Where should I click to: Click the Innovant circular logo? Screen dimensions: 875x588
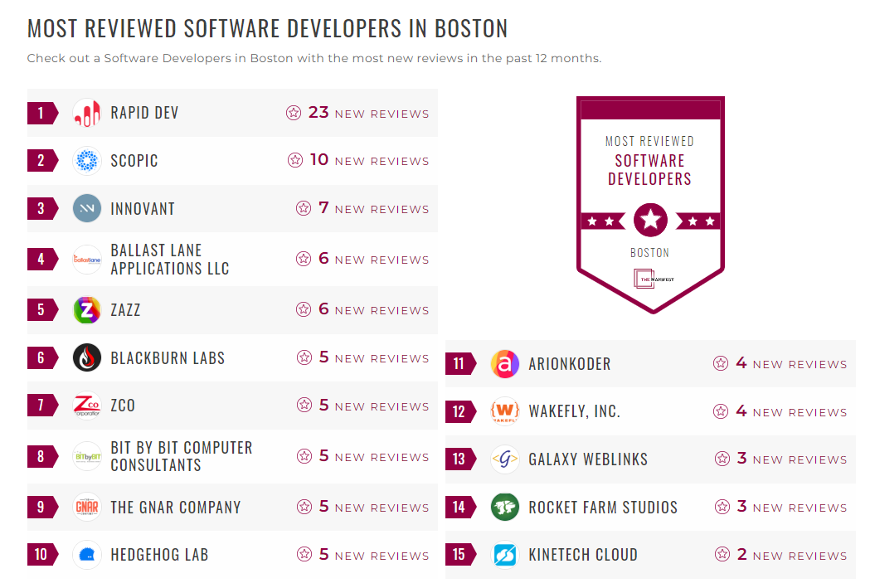87,208
